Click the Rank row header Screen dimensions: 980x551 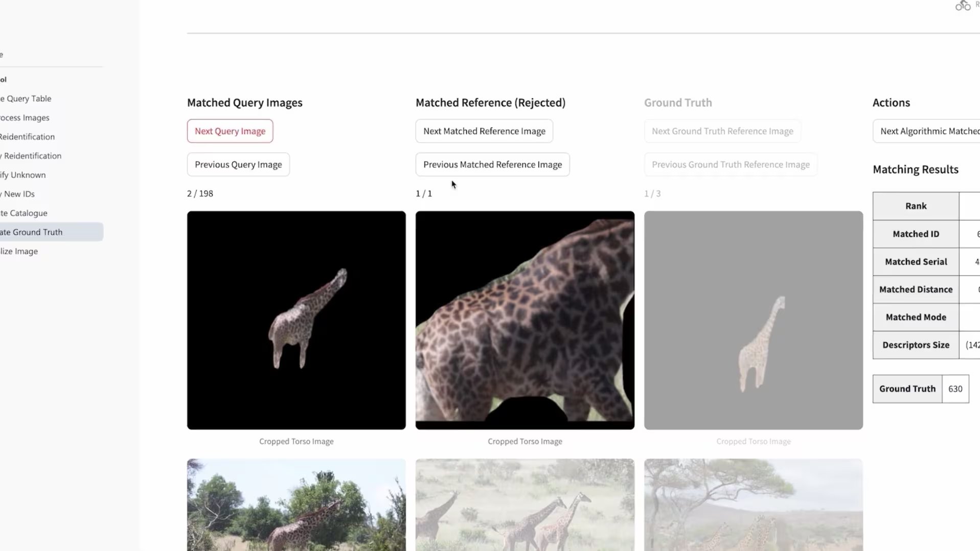(x=916, y=206)
